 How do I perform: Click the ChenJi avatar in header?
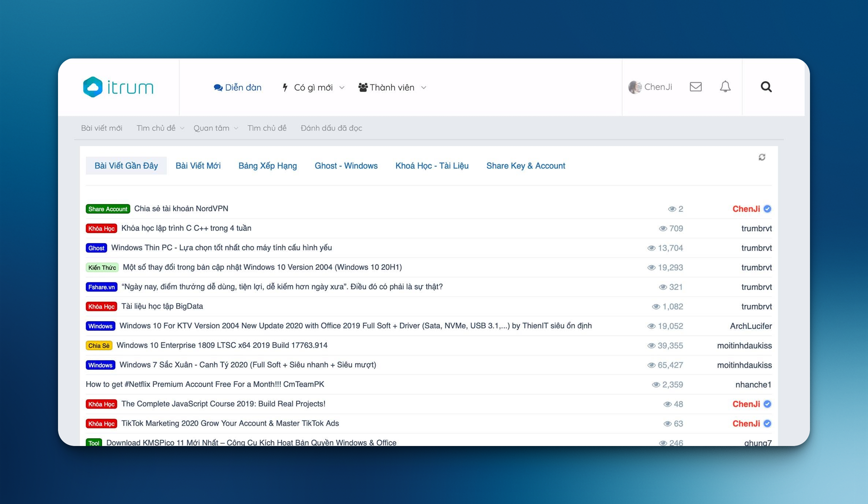click(x=634, y=87)
